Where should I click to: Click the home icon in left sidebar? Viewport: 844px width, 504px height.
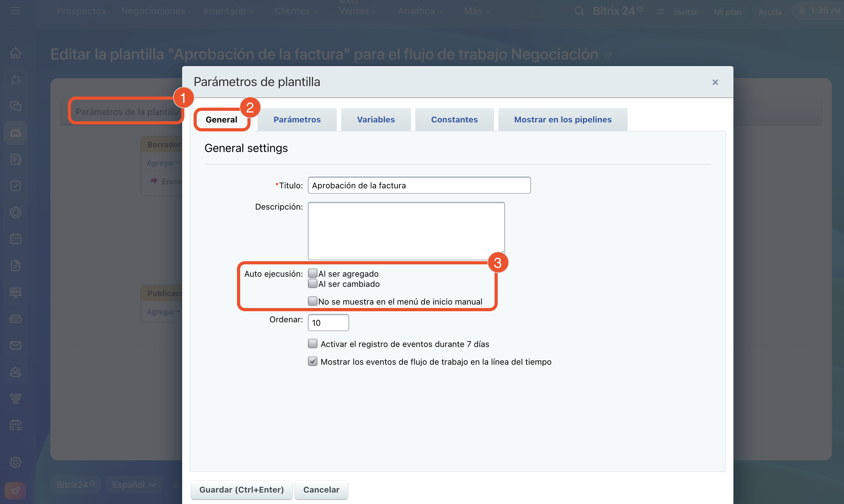point(16,53)
